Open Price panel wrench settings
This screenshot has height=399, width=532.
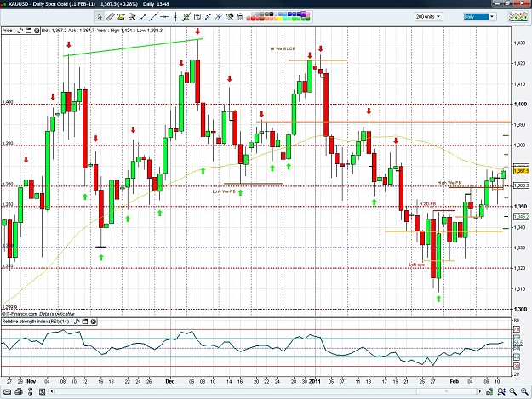(20, 31)
